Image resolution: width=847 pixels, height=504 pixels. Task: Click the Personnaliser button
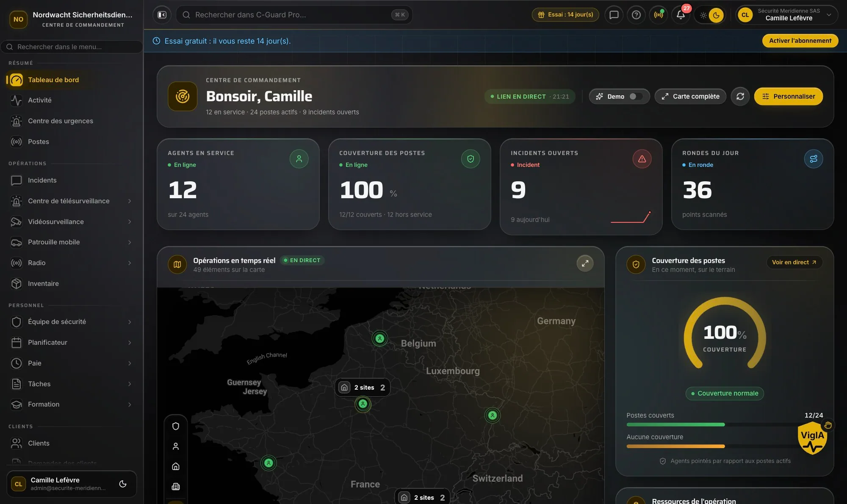[x=788, y=97]
